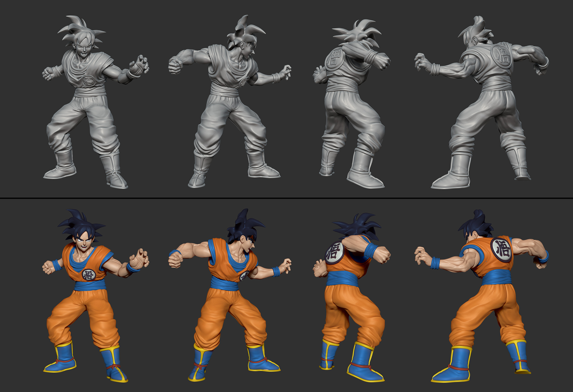Click the chest kanji emblem on gray front-view figure
Viewport: 573px width, 392px height.
tap(89, 81)
